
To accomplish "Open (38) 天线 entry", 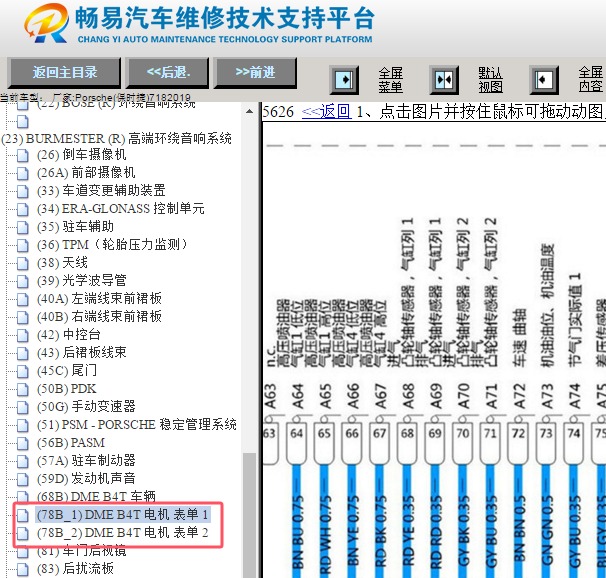I will (62, 263).
